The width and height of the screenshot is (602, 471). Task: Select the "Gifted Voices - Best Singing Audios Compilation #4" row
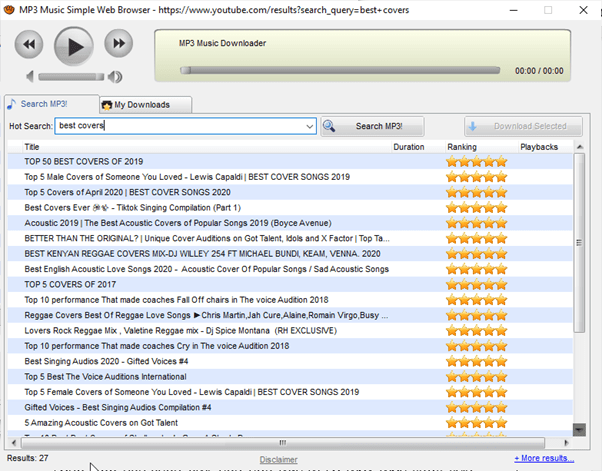coord(290,407)
